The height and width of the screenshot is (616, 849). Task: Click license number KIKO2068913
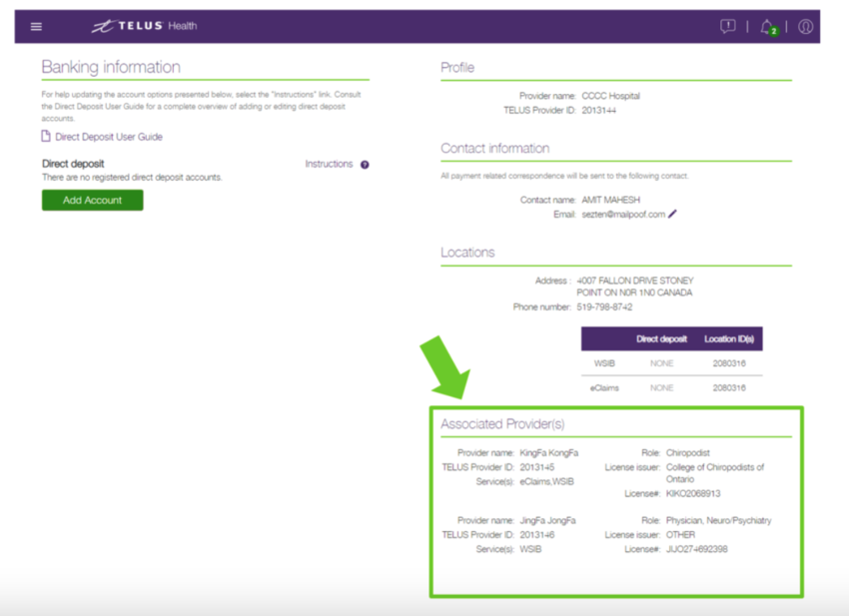coord(693,493)
